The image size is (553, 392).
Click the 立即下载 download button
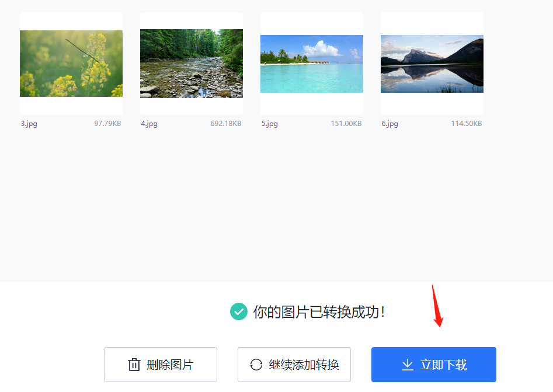click(x=433, y=365)
